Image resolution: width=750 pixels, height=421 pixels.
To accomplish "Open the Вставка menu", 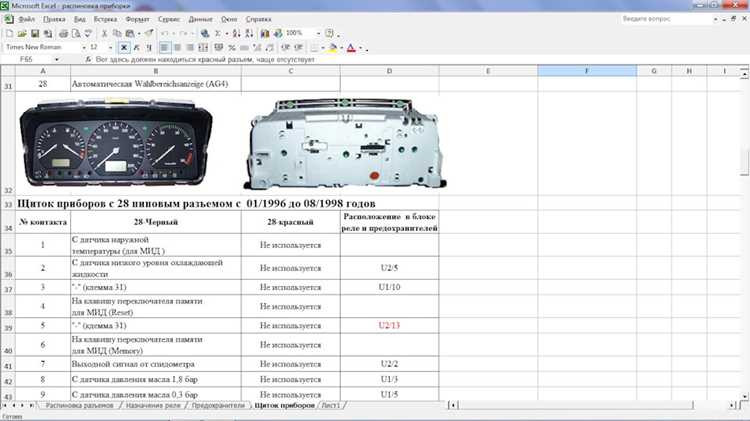I will pos(105,19).
